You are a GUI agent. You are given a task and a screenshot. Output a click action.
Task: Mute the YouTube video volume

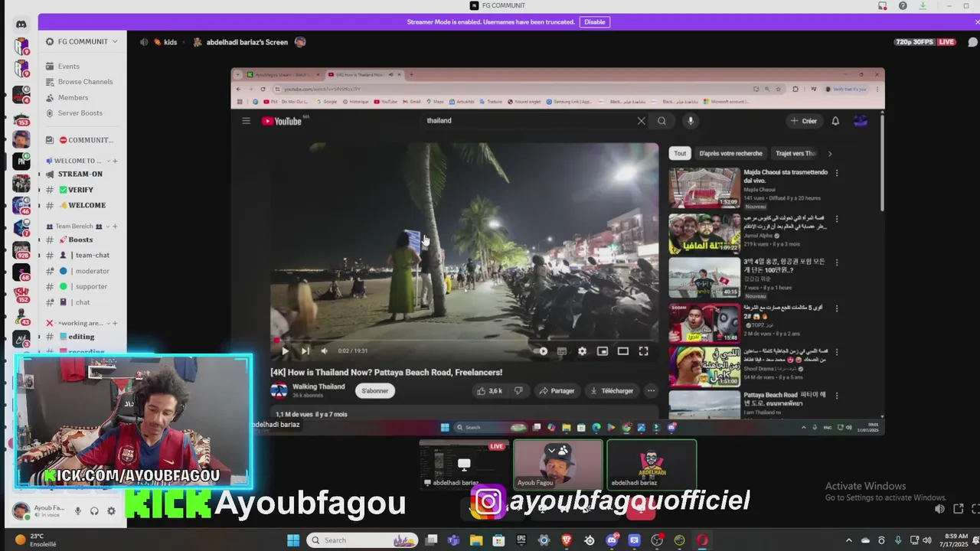(x=324, y=351)
